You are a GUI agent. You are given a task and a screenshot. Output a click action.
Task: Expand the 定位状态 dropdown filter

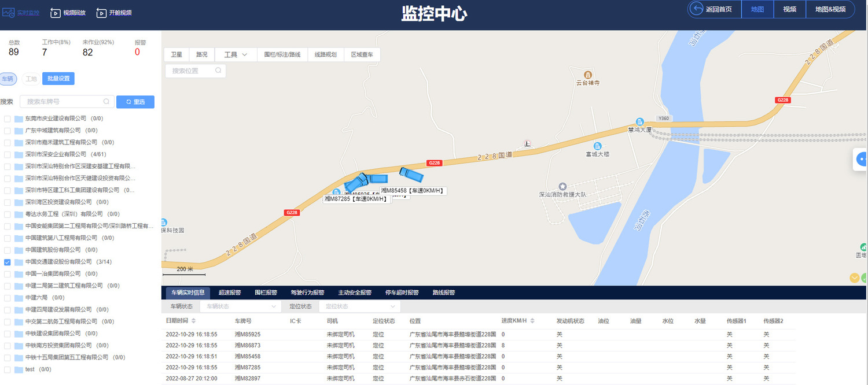(x=360, y=306)
